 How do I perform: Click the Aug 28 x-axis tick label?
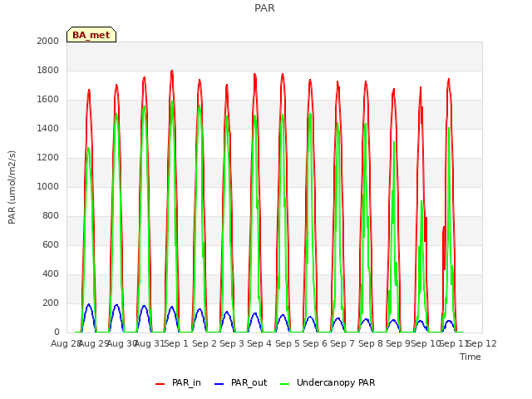tap(66, 343)
